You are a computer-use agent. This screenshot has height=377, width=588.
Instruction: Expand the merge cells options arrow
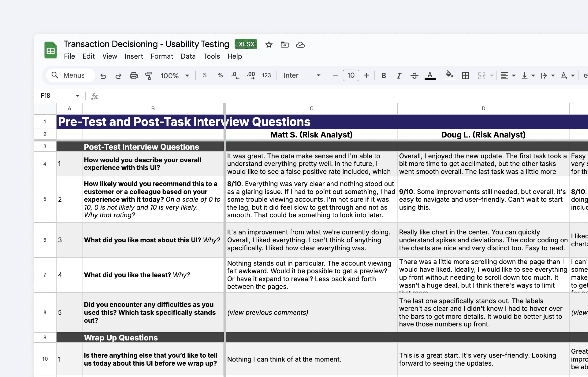coord(491,76)
